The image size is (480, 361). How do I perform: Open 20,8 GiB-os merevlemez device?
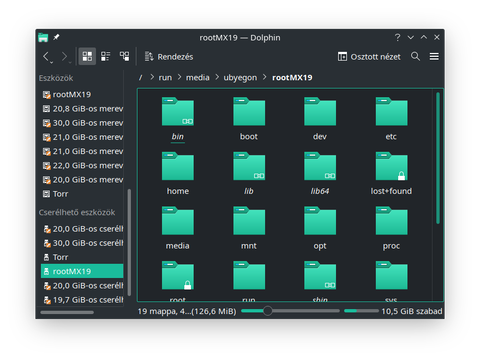(82, 109)
